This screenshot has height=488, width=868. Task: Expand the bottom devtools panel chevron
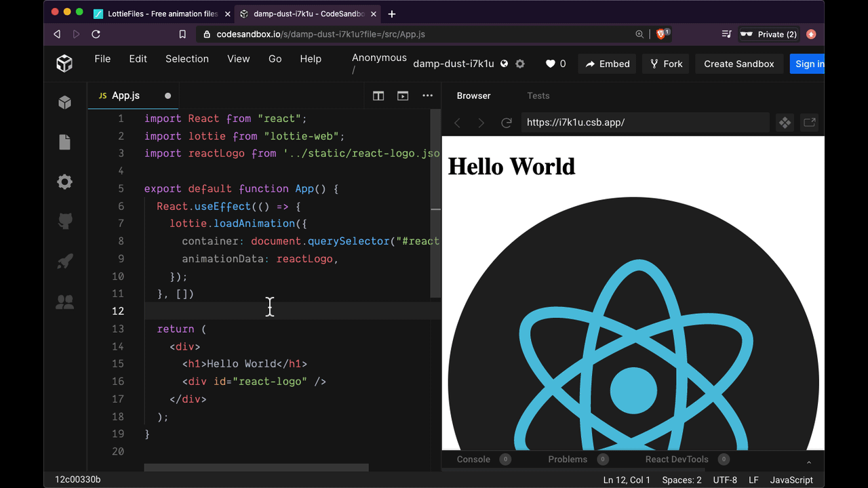coord(808,462)
